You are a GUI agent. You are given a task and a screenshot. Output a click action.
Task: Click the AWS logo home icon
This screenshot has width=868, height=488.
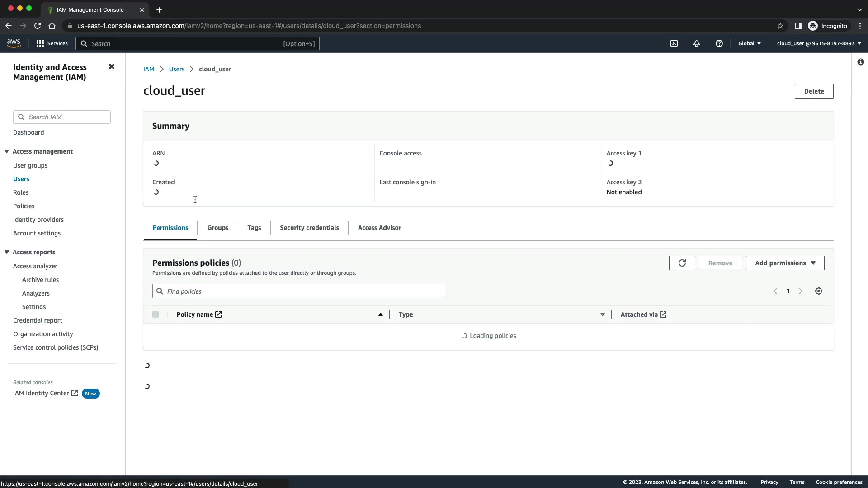pyautogui.click(x=14, y=43)
